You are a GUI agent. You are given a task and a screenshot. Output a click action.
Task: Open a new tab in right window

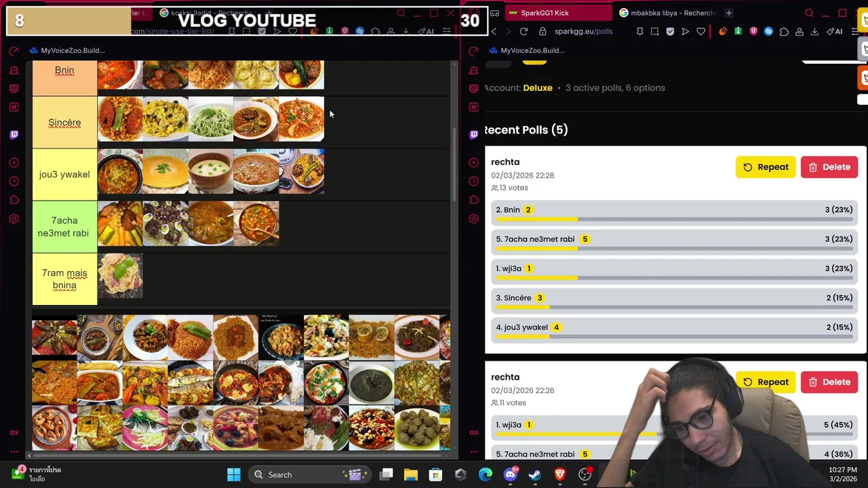coord(728,13)
